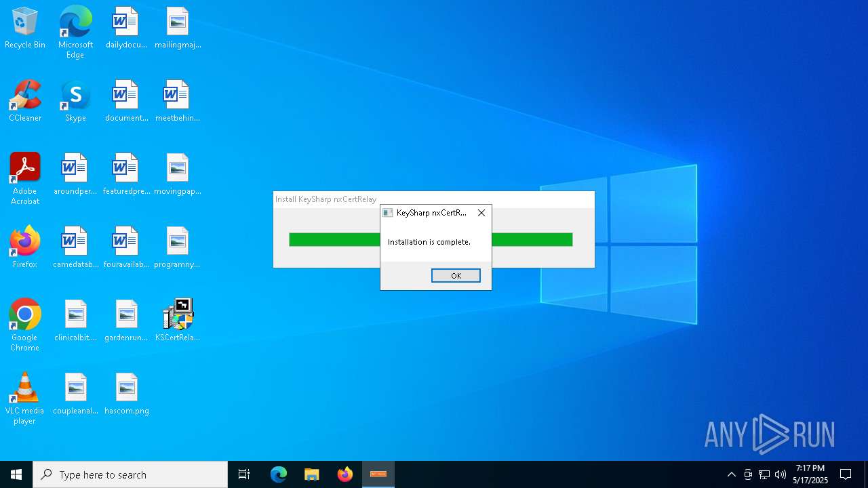This screenshot has width=868, height=488.
Task: Click the Install KeySharp nxCertRelay title bar
Action: click(434, 199)
